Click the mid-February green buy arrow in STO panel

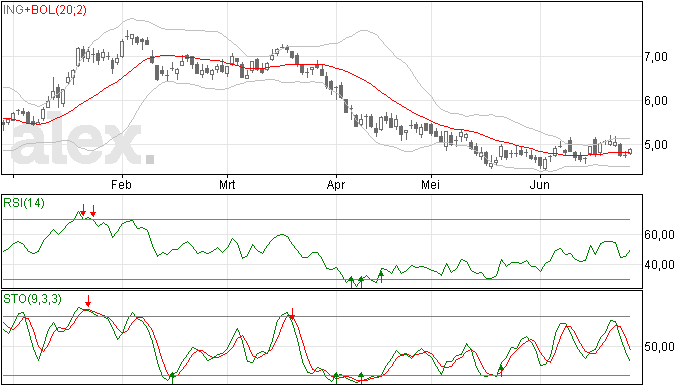tap(172, 378)
